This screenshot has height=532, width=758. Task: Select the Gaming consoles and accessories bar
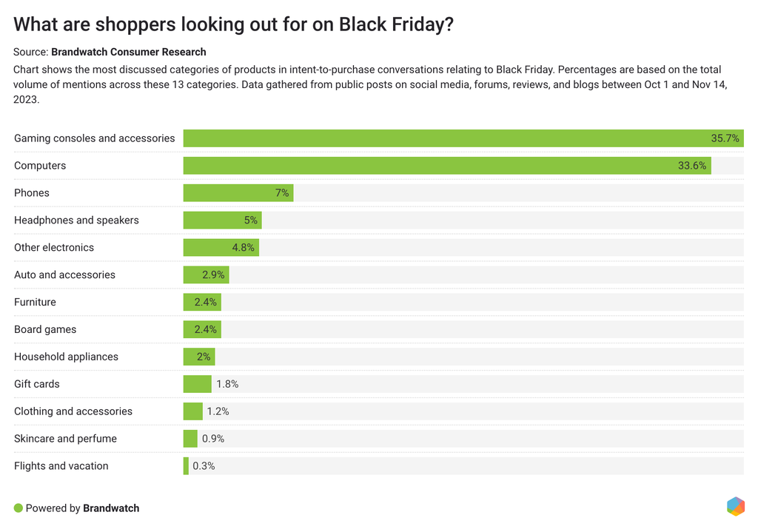pyautogui.click(x=463, y=138)
